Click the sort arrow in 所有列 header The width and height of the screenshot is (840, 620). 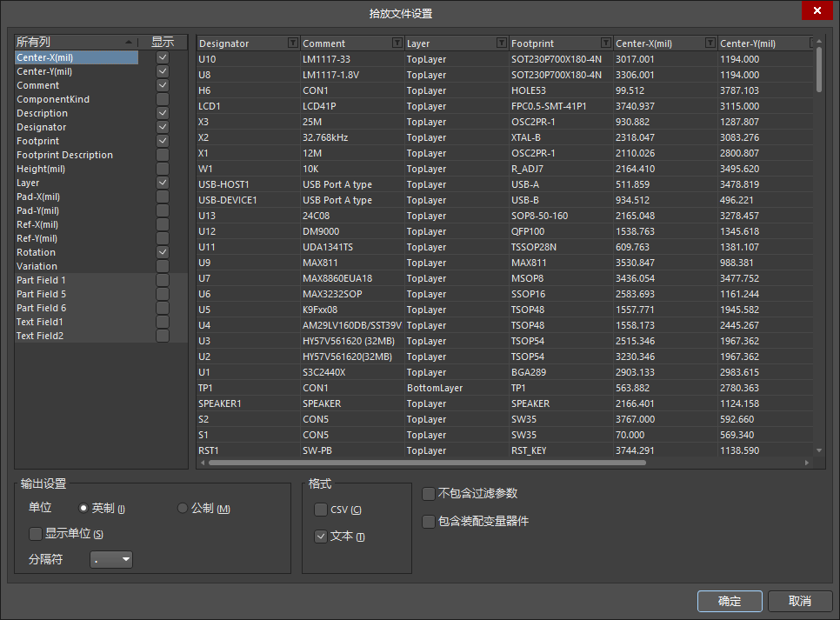(129, 42)
